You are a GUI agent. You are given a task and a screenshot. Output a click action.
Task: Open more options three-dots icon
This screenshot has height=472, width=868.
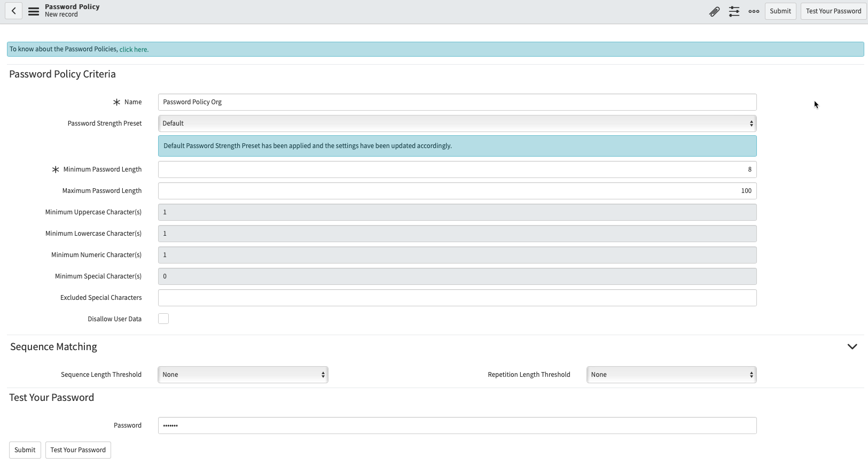point(754,11)
